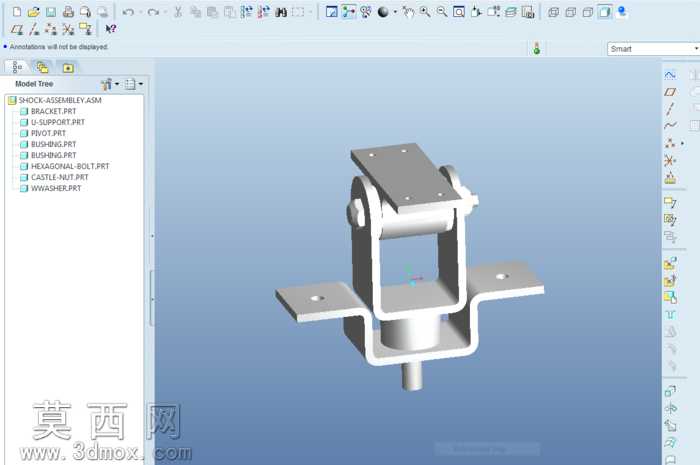Select U-SUPPORT.PRT in the model tree
Screen dimensions: 700x465
coord(58,122)
